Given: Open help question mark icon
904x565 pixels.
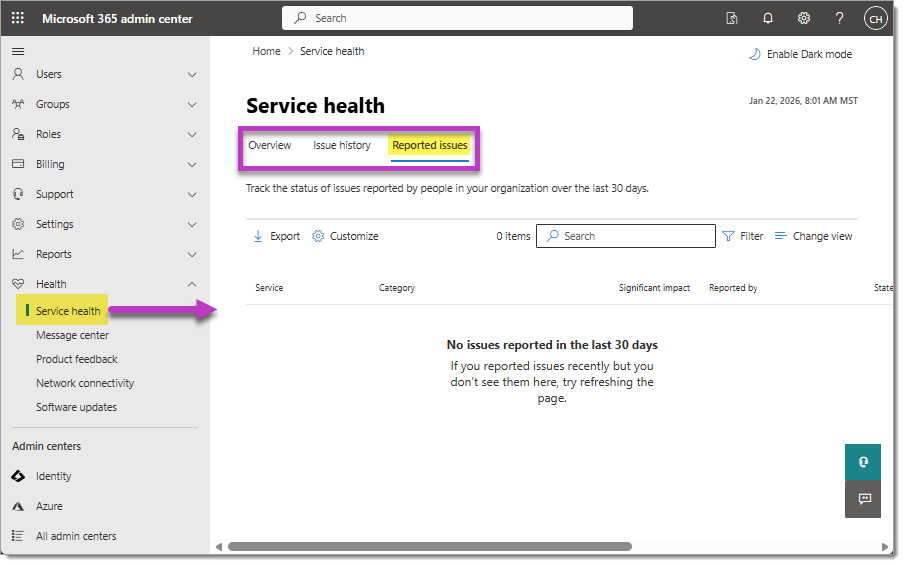Looking at the screenshot, I should [x=839, y=18].
